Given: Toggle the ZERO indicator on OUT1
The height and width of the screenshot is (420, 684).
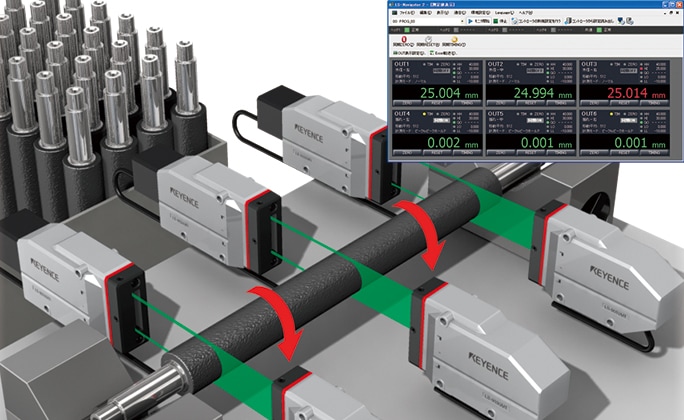Looking at the screenshot, I should tap(443, 64).
